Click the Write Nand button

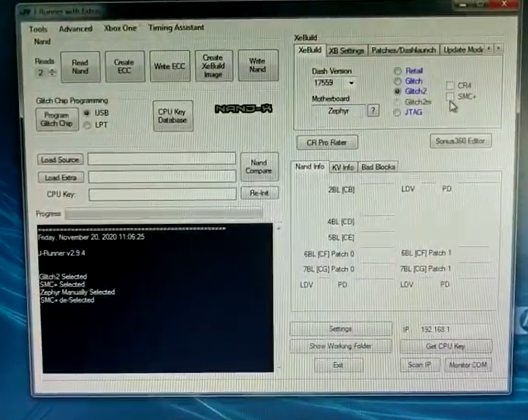tap(258, 65)
